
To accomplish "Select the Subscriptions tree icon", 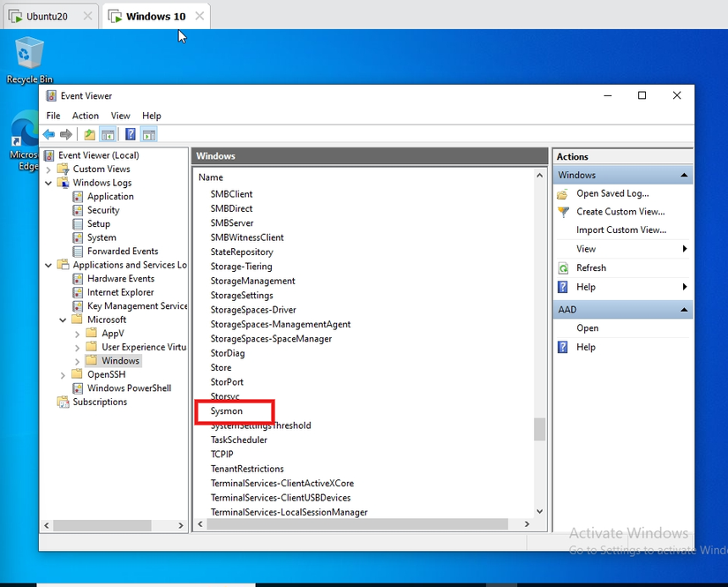I will click(64, 403).
